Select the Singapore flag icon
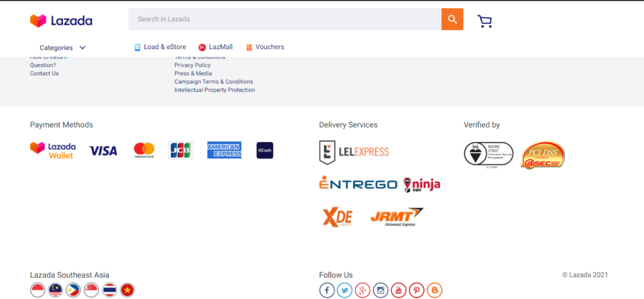Image resolution: width=644 pixels, height=299 pixels. click(91, 290)
